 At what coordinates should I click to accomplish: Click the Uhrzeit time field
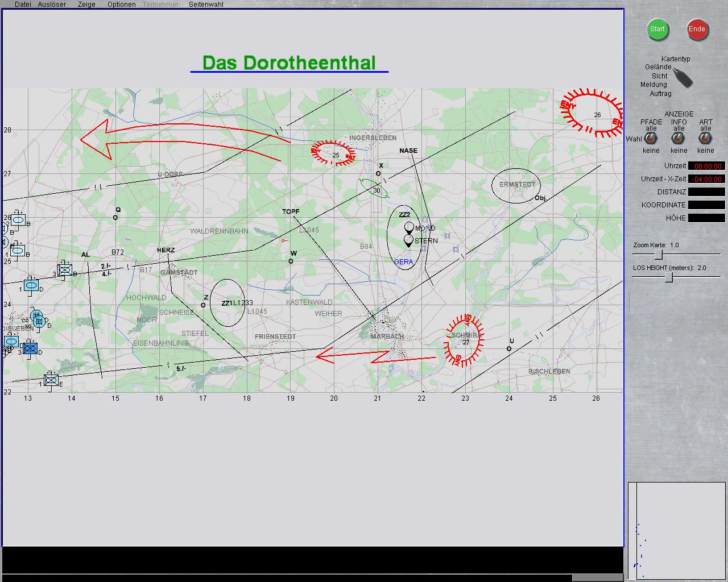[707, 166]
